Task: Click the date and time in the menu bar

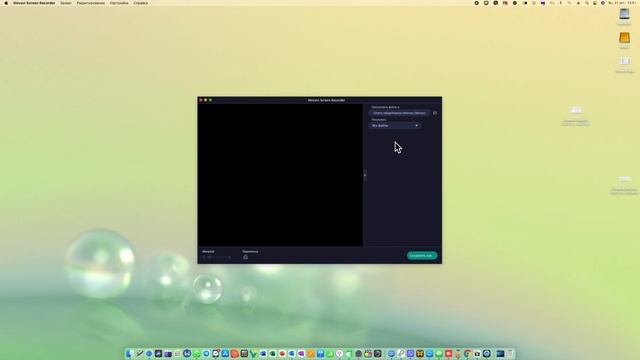Action: click(622, 3)
